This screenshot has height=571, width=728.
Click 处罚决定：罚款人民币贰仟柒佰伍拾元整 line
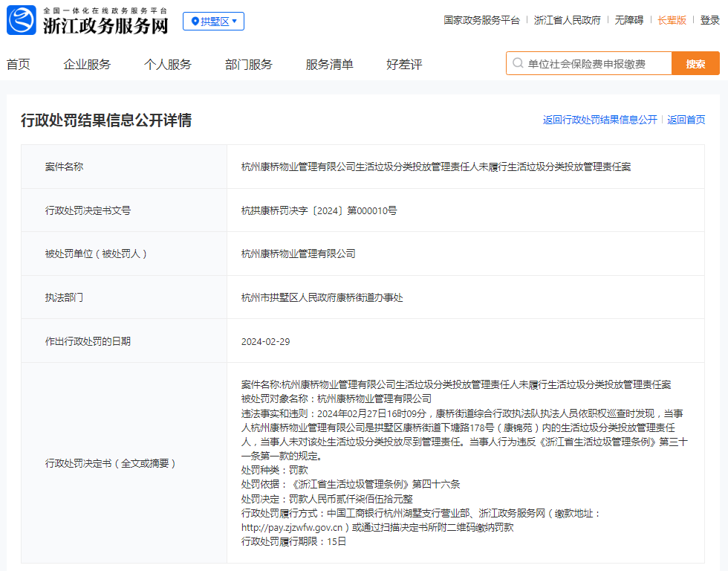(x=327, y=499)
